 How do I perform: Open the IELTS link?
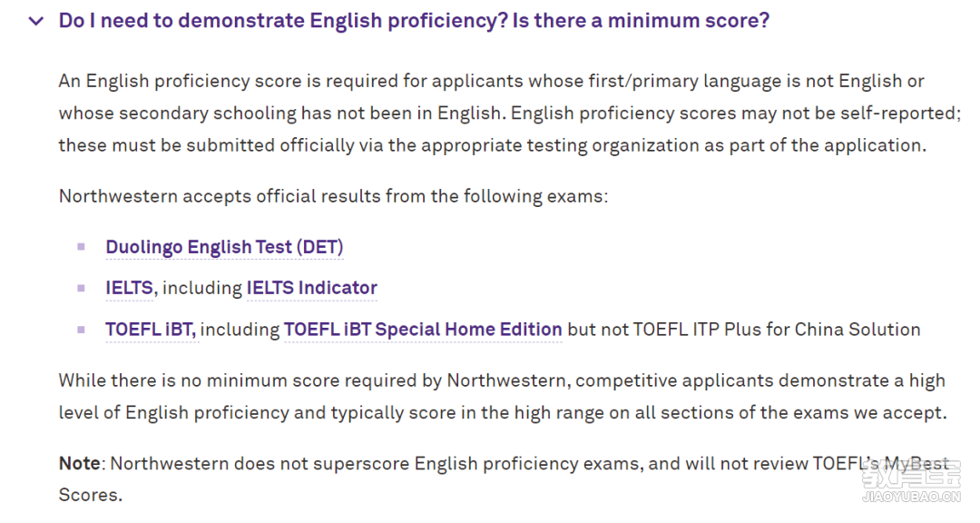(x=130, y=288)
